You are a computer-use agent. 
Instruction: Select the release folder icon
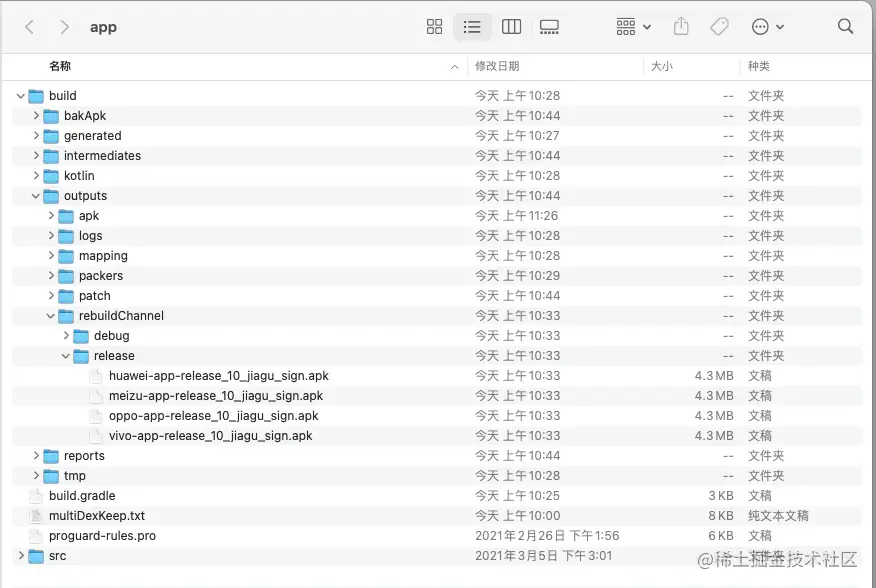[81, 357]
